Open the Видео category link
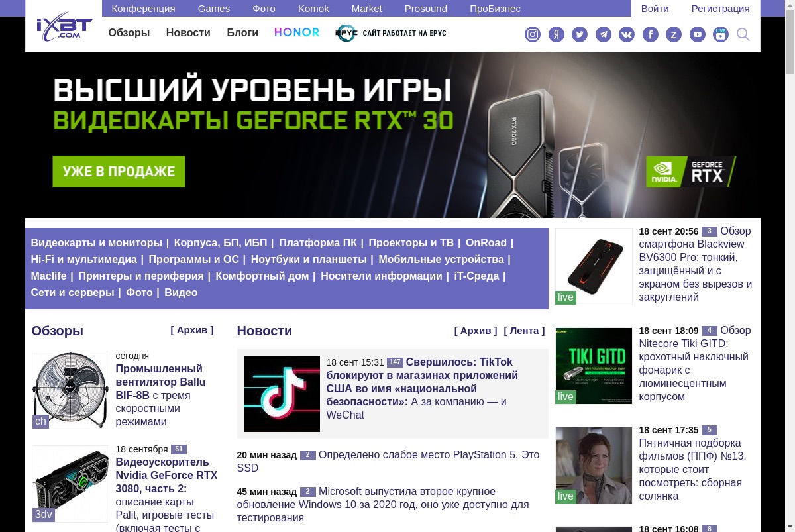Viewport: 795px width, 532px height. (x=181, y=293)
